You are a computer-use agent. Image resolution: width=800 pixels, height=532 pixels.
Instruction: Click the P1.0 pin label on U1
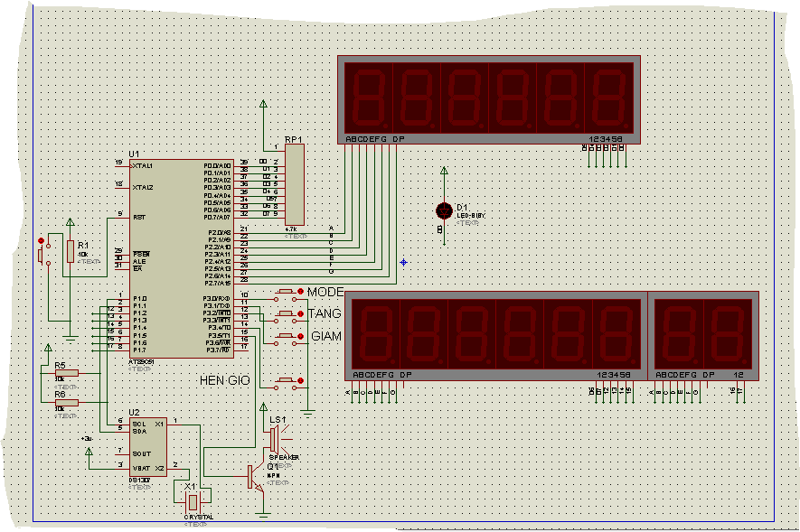point(140,299)
